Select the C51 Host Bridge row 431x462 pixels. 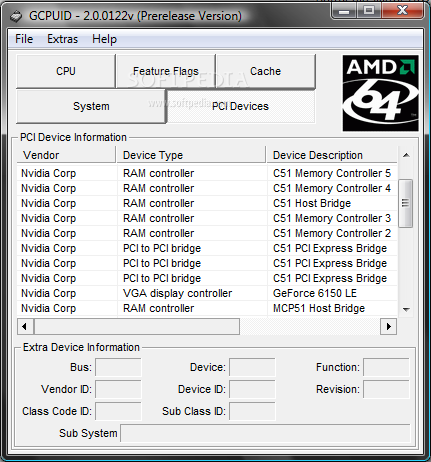click(207, 203)
